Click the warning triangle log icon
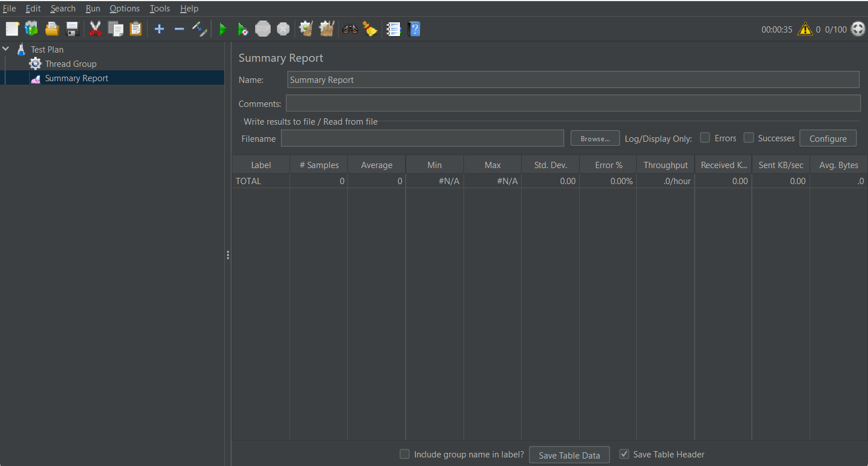Image resolution: width=868 pixels, height=466 pixels. click(x=805, y=29)
